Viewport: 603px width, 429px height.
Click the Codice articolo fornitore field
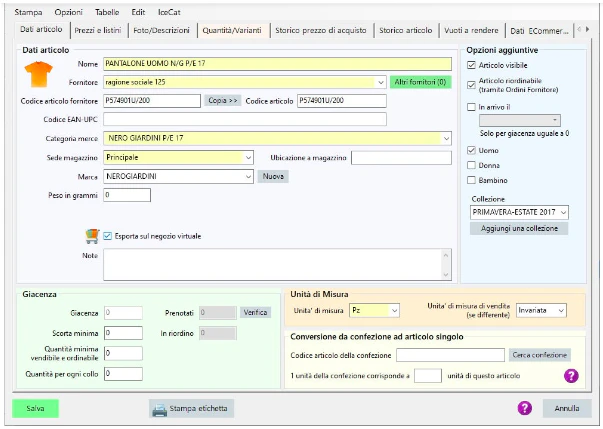(x=152, y=101)
